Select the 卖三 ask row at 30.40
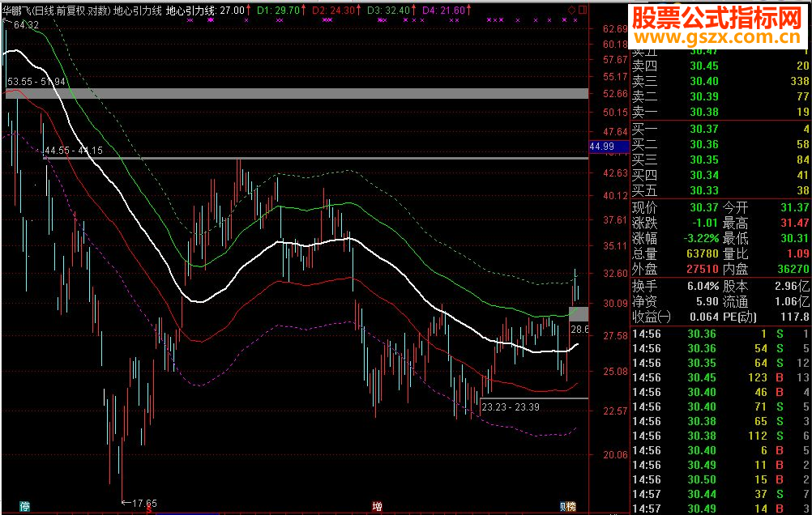The image size is (812, 515). (720, 81)
